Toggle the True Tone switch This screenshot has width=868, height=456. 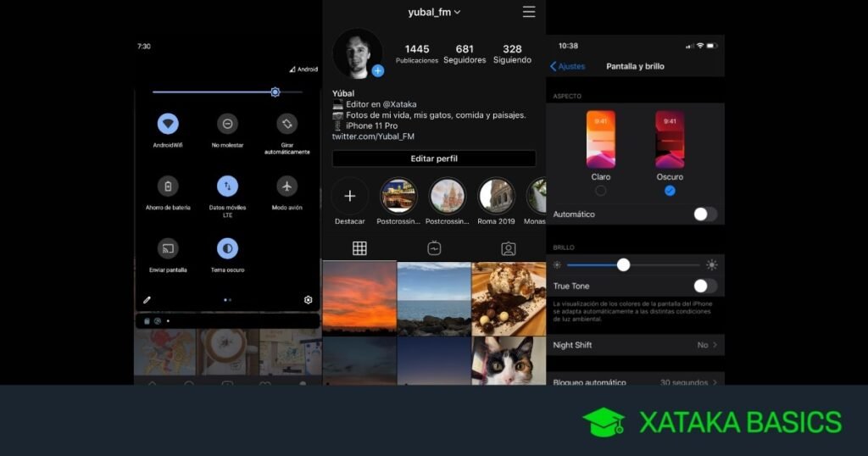click(705, 286)
